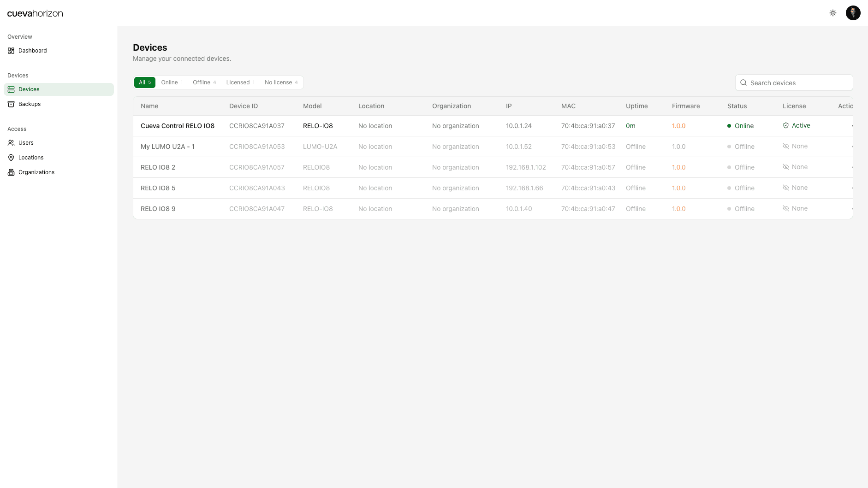Click MAC address 70:4b:ca:91:a0:37

coord(588,126)
